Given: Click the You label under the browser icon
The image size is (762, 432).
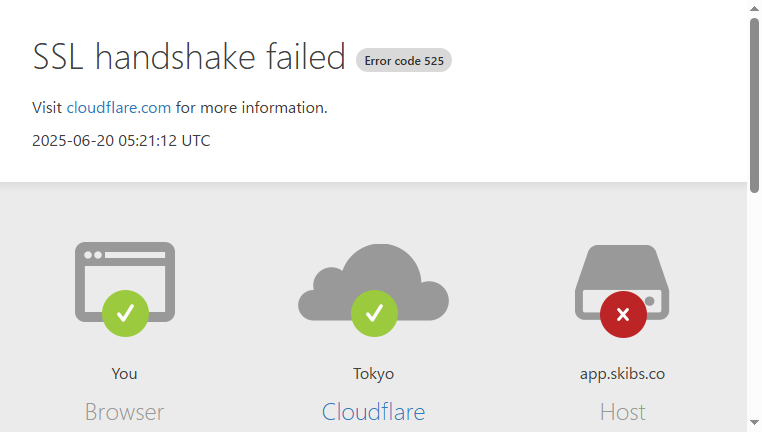Looking at the screenshot, I should click(124, 374).
